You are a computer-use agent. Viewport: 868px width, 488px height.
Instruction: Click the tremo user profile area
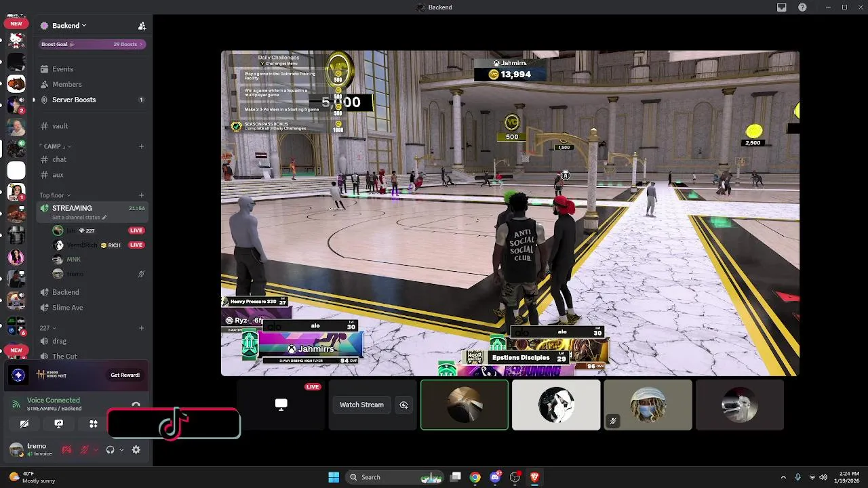(33, 449)
